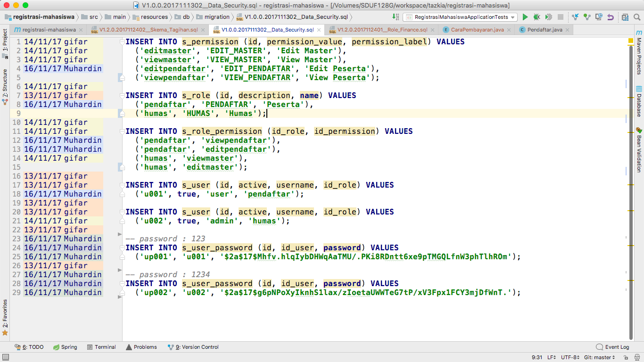The height and width of the screenshot is (362, 644).
Task: Toggle fold arrow beside password : 1234 comment
Action: tap(119, 270)
